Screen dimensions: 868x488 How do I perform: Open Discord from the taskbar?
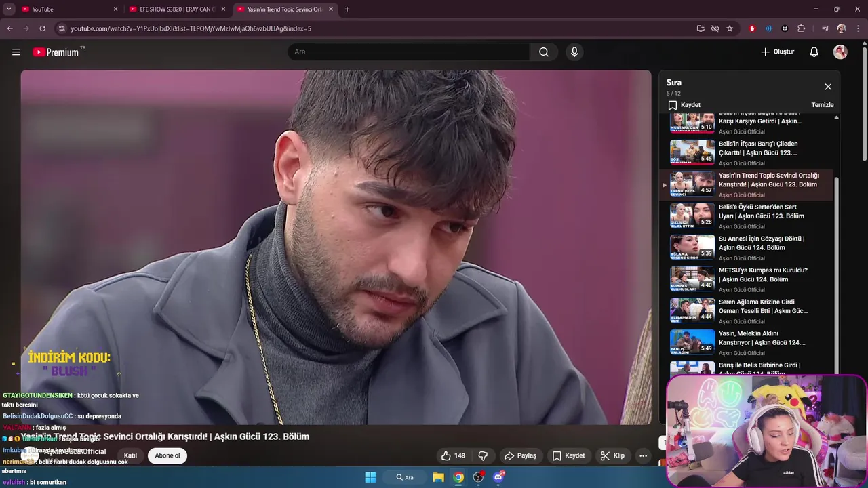[498, 477]
